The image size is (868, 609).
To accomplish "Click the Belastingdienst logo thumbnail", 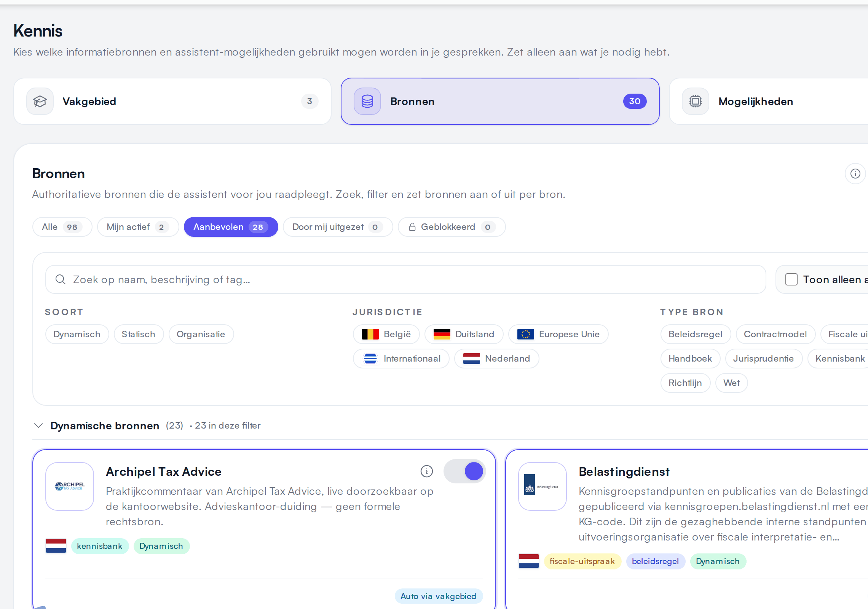I will (542, 486).
